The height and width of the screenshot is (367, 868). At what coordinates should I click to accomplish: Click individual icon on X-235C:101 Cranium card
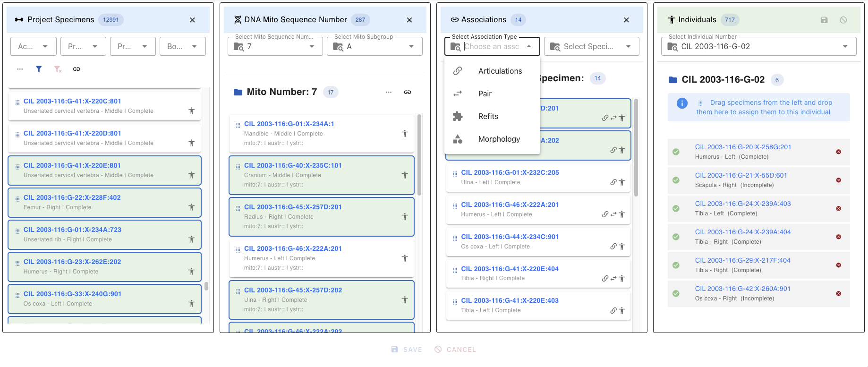tap(405, 175)
